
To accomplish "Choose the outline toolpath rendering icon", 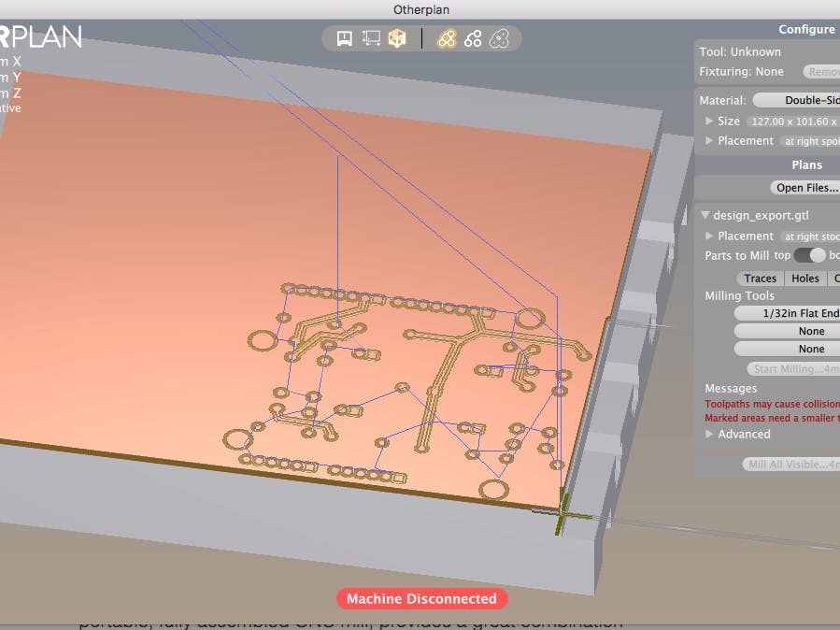I will tap(473, 38).
